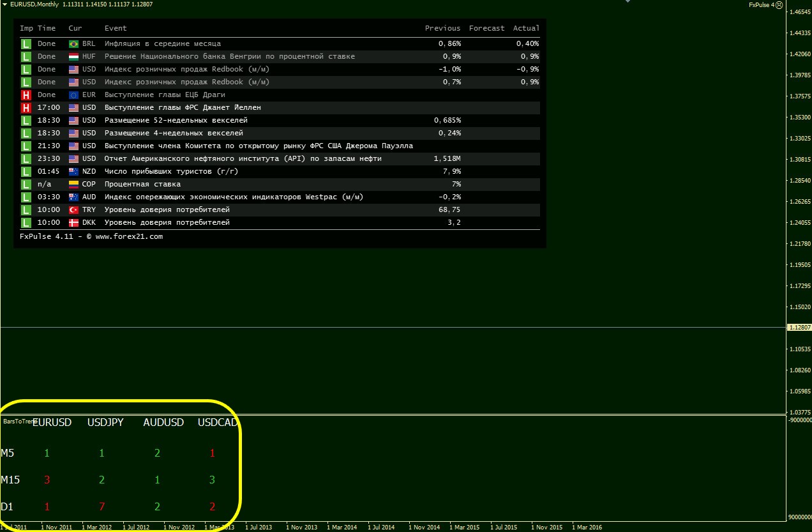
Task: Click the impact icon for 4-week bills row
Action: click(26, 133)
